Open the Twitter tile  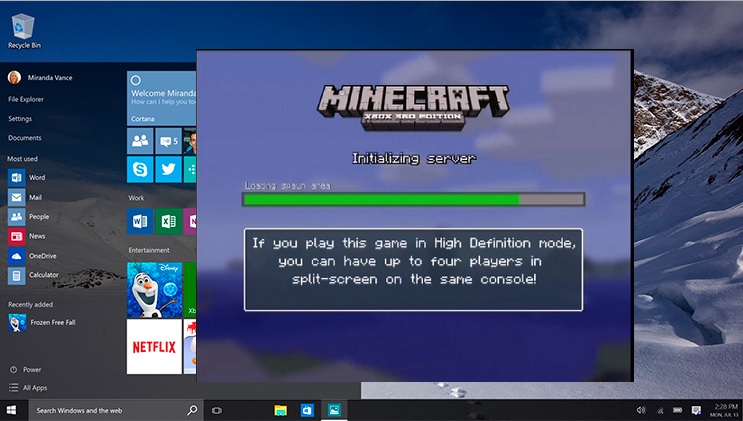pos(168,169)
